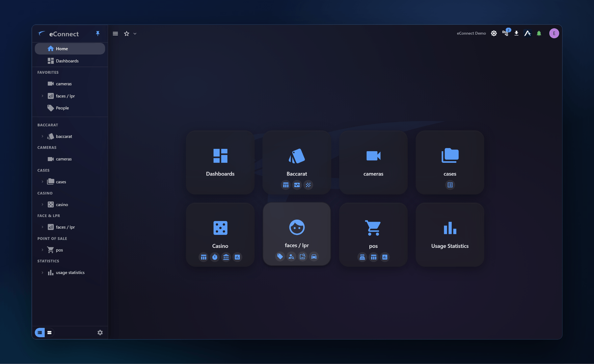
Task: Open the Casino tile
Action: point(220,234)
